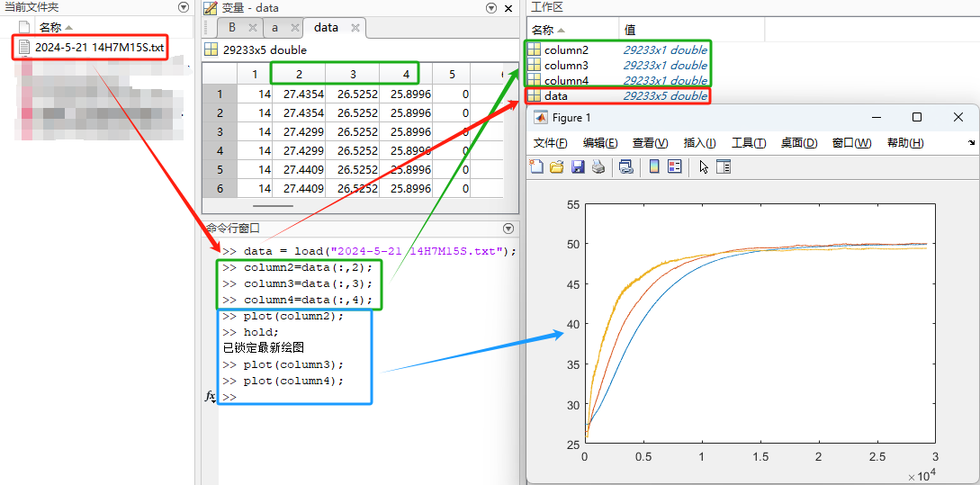
Task: Close the data variable tab
Action: [355, 28]
